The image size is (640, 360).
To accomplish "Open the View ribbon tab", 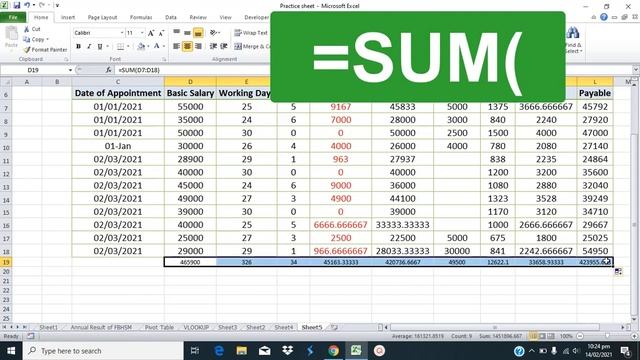I will tap(225, 17).
